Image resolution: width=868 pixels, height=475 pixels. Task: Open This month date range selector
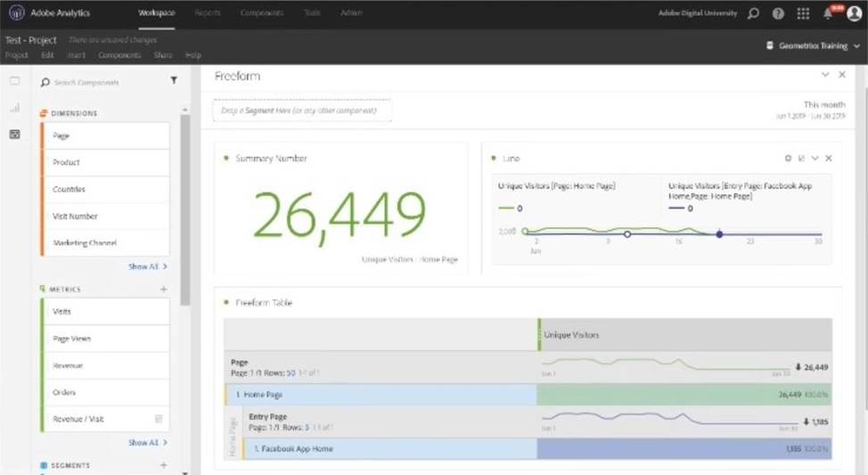click(812, 110)
